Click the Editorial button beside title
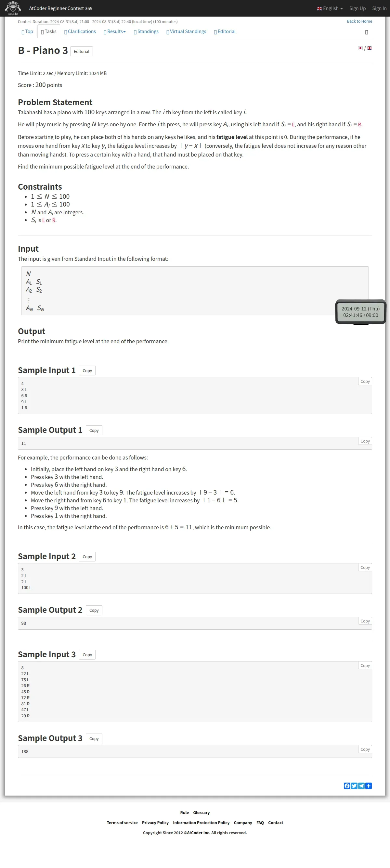Viewport: 390px width, 868px height. [x=82, y=52]
